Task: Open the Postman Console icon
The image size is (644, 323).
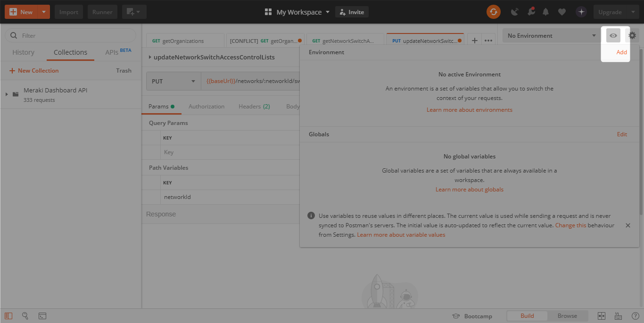Action: point(42,316)
